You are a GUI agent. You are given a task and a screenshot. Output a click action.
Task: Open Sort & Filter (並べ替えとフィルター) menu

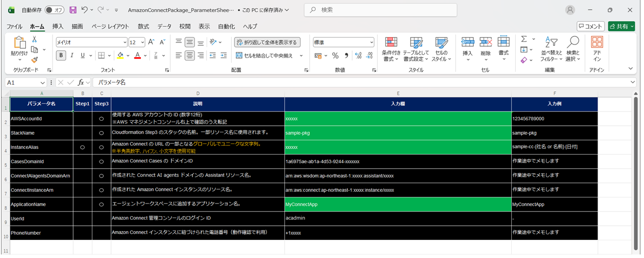[x=551, y=49]
